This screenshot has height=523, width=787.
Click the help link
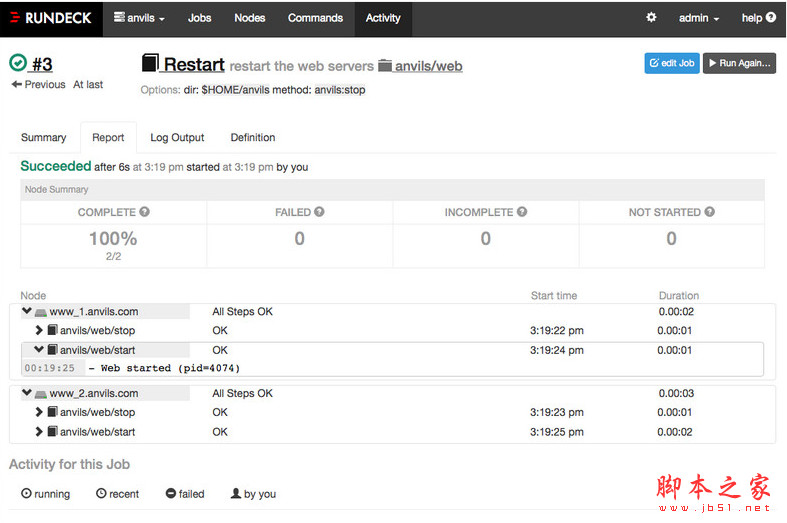point(758,18)
